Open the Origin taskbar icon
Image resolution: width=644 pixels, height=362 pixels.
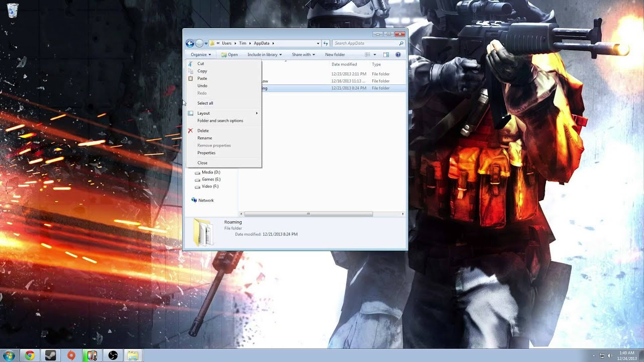(x=71, y=355)
